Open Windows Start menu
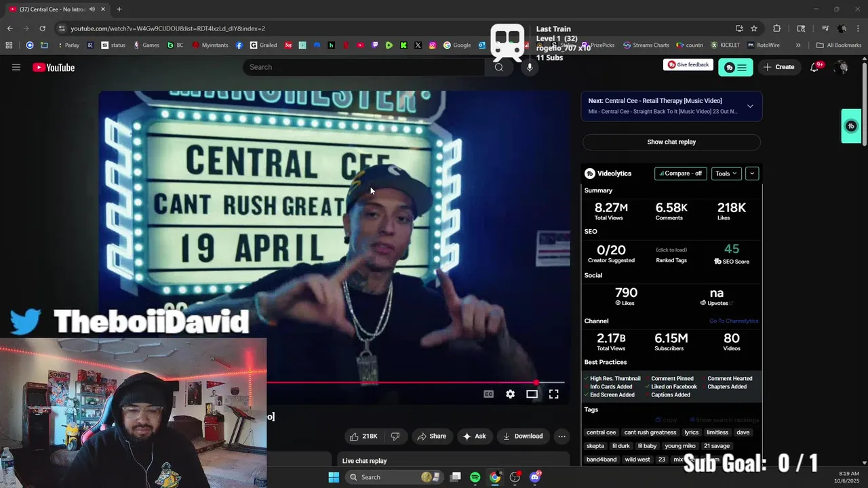 334,477
